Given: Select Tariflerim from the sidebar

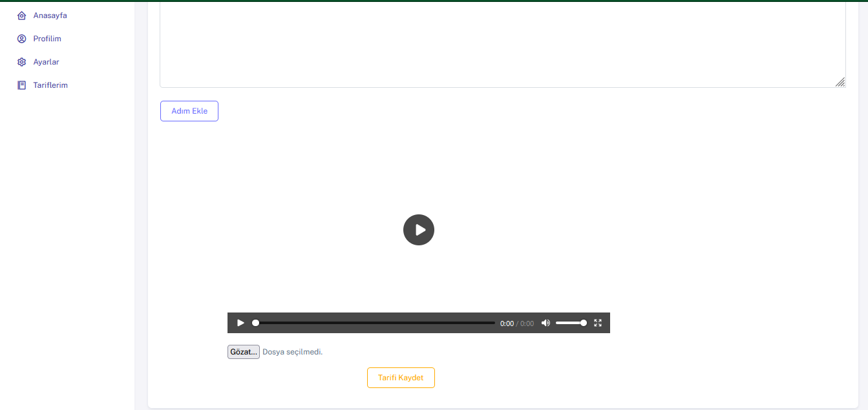Looking at the screenshot, I should (50, 85).
